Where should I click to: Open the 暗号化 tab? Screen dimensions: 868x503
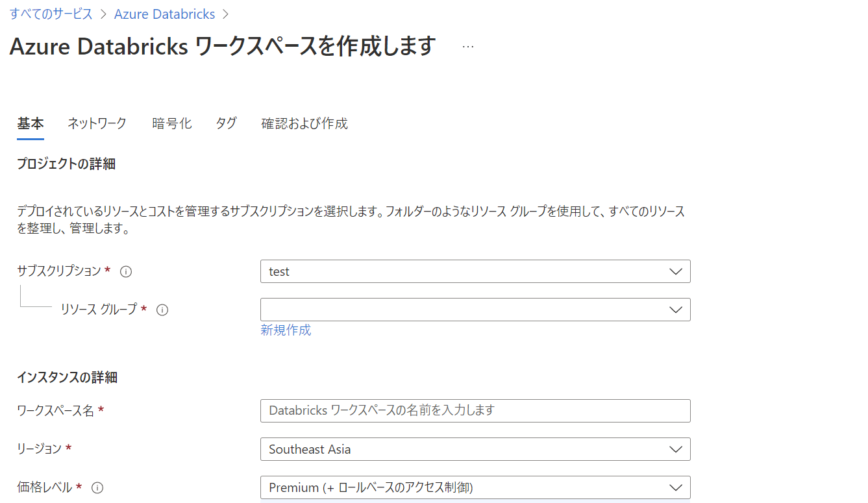click(x=171, y=123)
